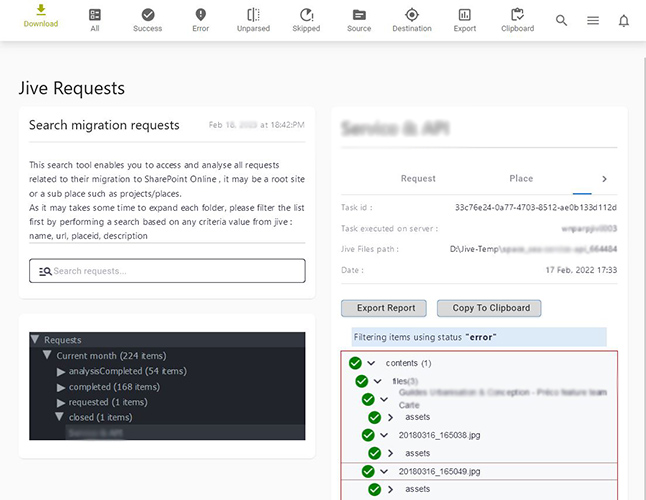Select the All filter icon

tap(95, 15)
